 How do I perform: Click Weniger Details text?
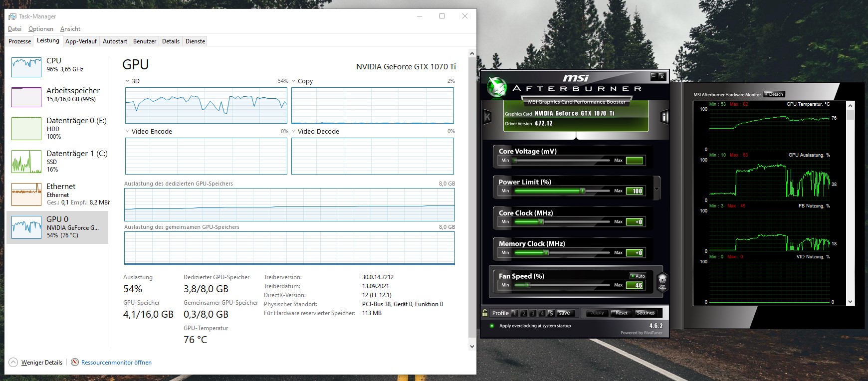(42, 363)
